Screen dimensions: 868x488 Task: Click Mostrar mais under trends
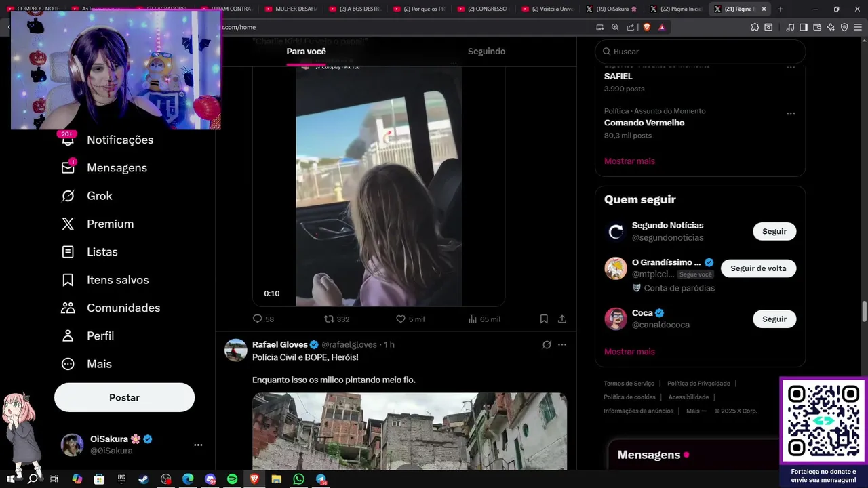(x=629, y=161)
